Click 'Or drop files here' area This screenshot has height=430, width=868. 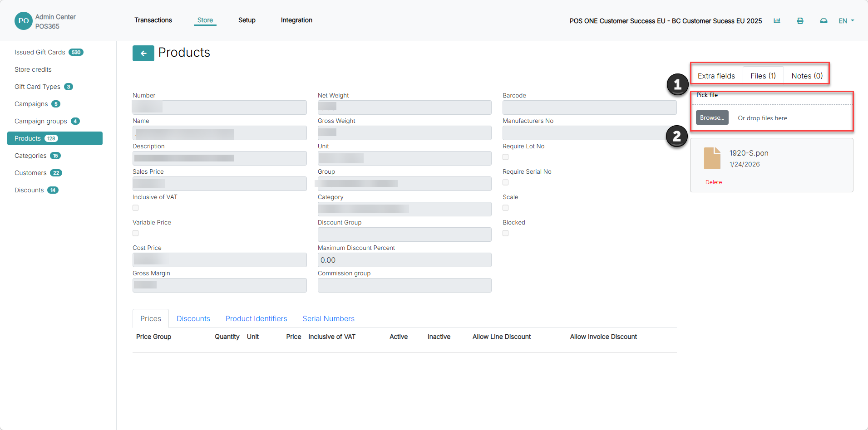(762, 118)
